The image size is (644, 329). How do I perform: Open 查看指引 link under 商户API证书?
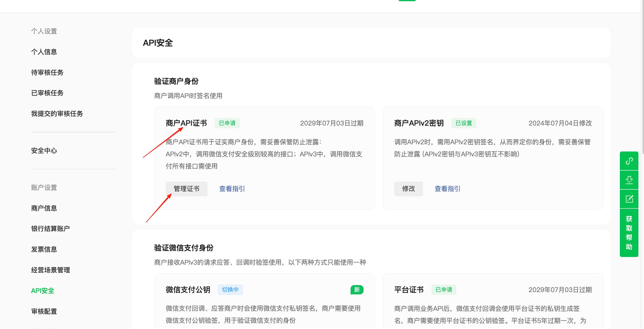coord(232,189)
